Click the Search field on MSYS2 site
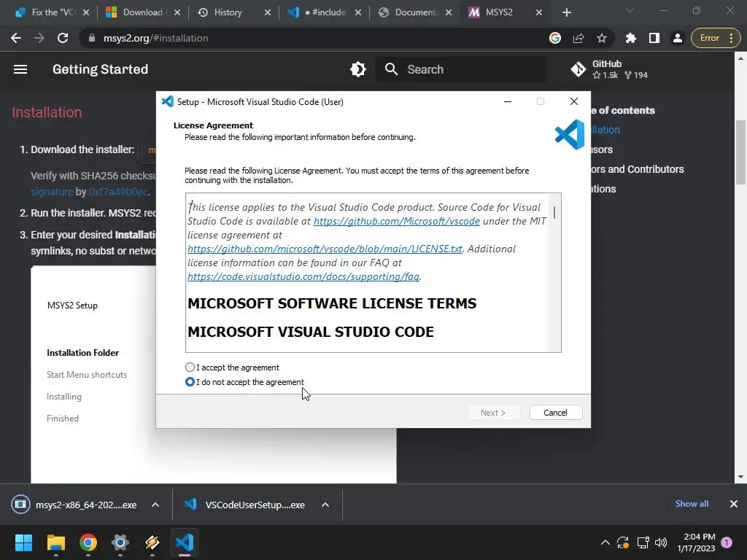Screen dimensions: 747x560 (461, 69)
